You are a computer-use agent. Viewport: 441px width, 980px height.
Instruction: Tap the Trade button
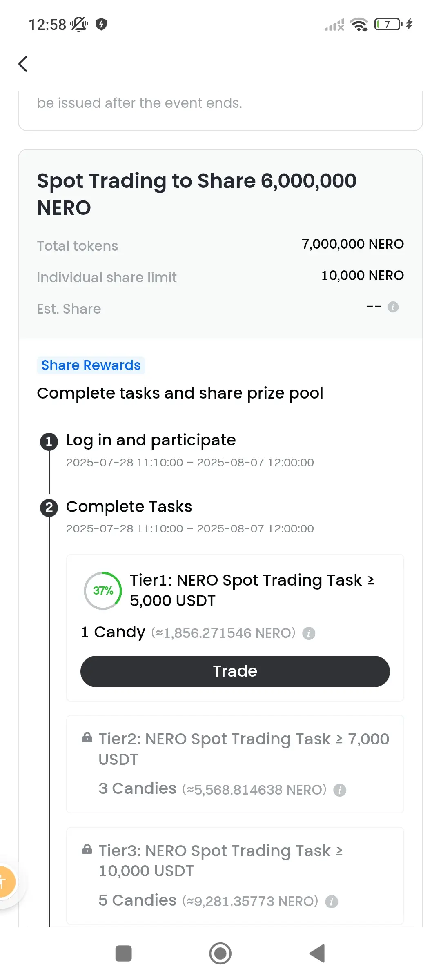click(x=235, y=671)
